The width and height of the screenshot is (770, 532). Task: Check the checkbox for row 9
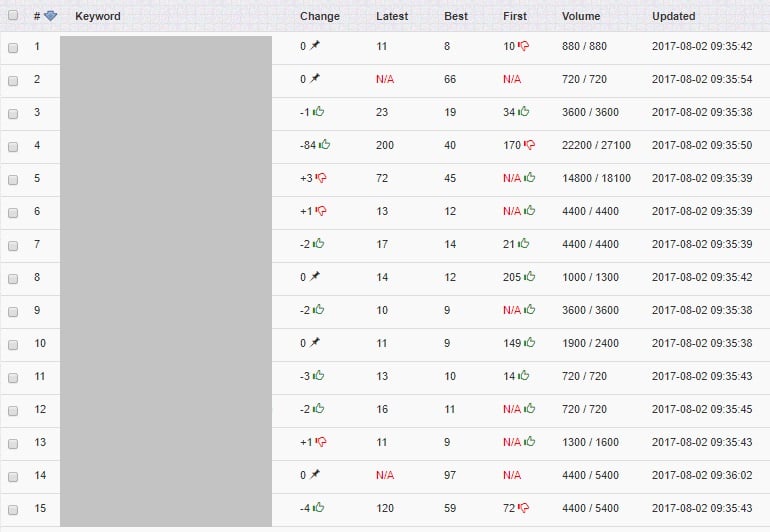(13, 311)
